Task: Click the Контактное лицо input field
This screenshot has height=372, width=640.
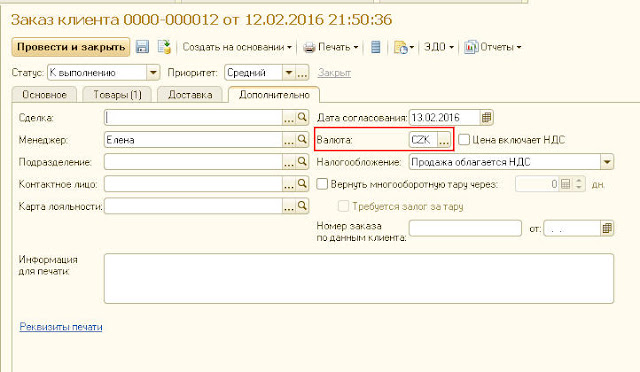Action: (x=193, y=184)
